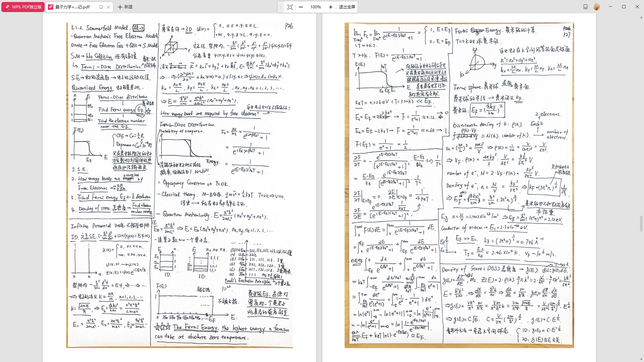Click the zoom toolbar drag handle

281,7
